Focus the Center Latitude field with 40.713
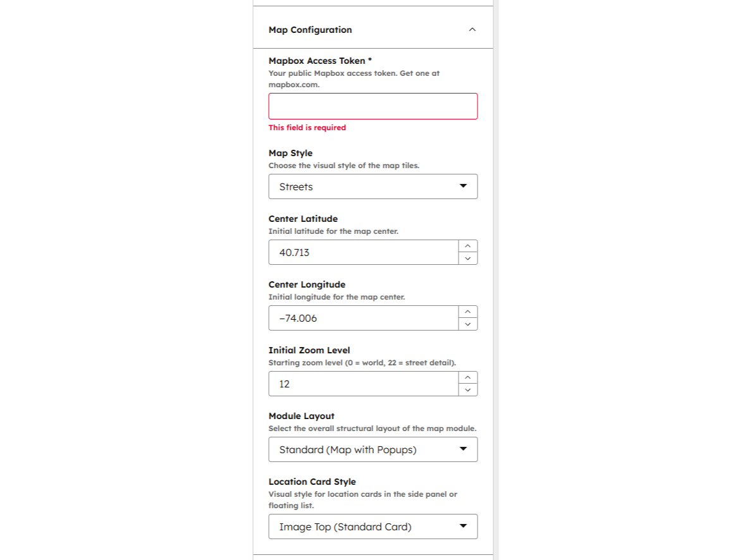Image resolution: width=747 pixels, height=560 pixels. (363, 252)
